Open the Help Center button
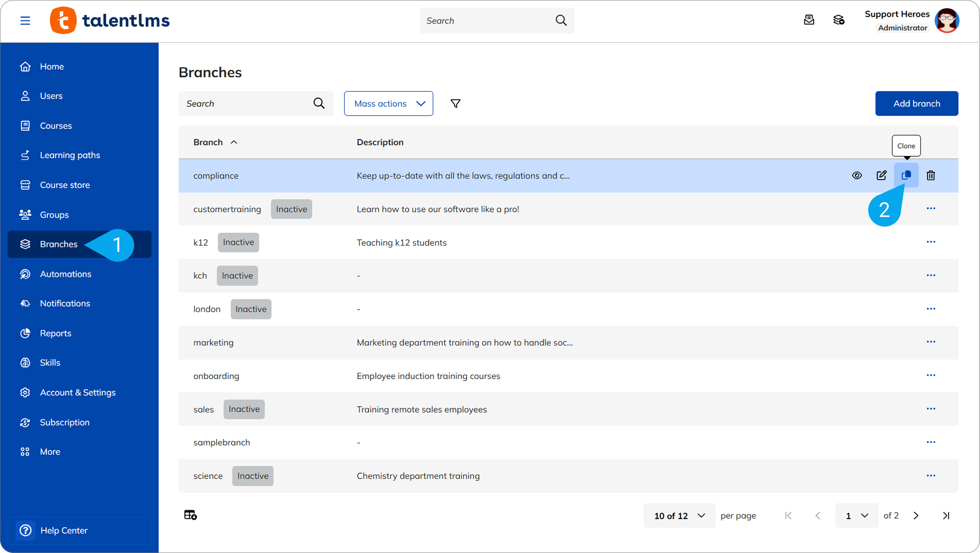The height and width of the screenshot is (553, 980). [79, 530]
